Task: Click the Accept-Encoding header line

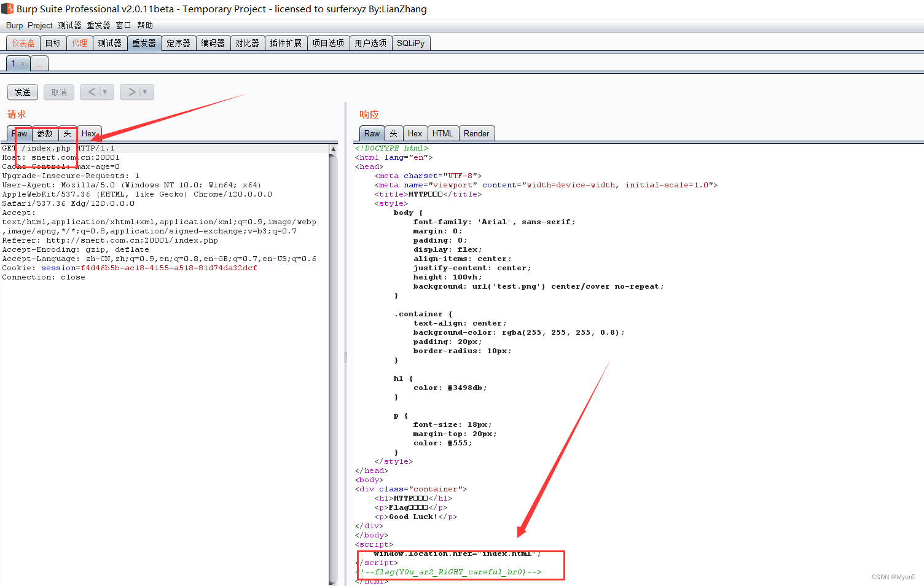Action: [x=76, y=249]
